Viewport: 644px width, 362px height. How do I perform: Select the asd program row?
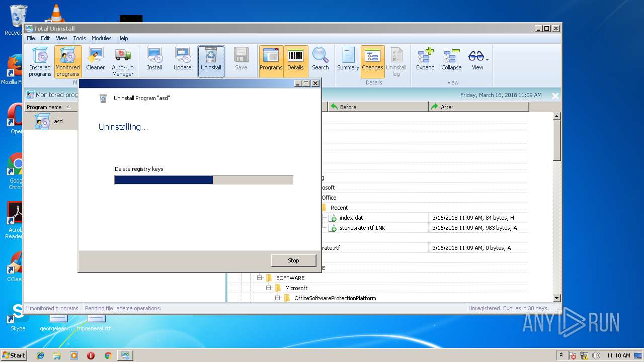(x=51, y=121)
